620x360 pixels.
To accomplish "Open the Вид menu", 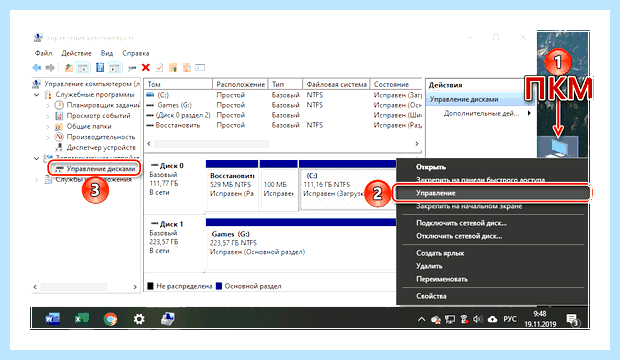I will [x=107, y=53].
